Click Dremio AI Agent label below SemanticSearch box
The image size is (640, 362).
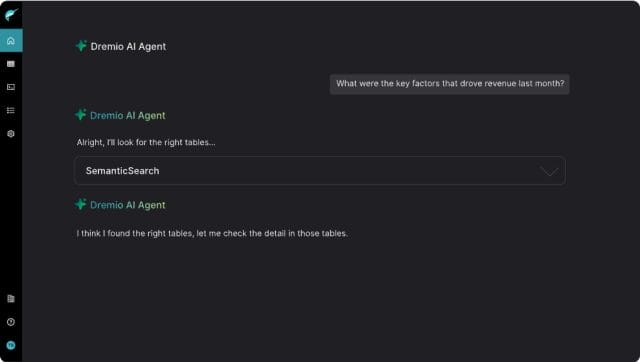pyautogui.click(x=128, y=205)
